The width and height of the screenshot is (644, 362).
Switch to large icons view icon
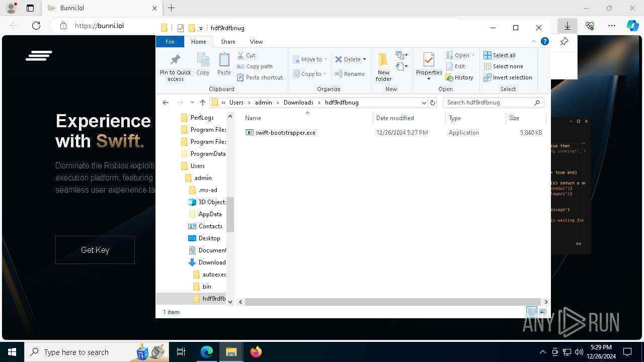[x=543, y=312]
